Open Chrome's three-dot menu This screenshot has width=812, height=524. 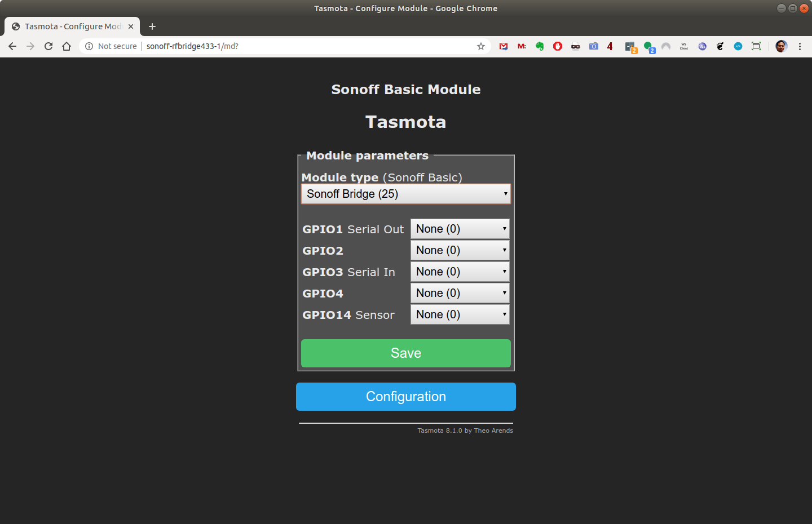point(800,46)
